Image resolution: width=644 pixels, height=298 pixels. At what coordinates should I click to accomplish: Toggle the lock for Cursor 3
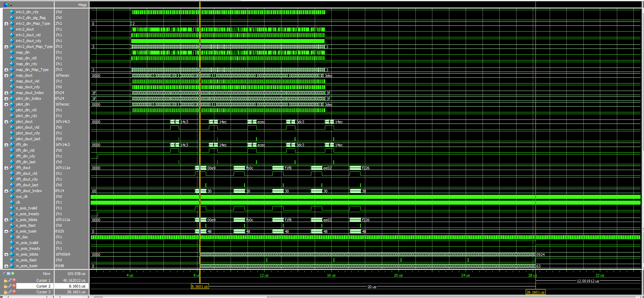[5, 292]
